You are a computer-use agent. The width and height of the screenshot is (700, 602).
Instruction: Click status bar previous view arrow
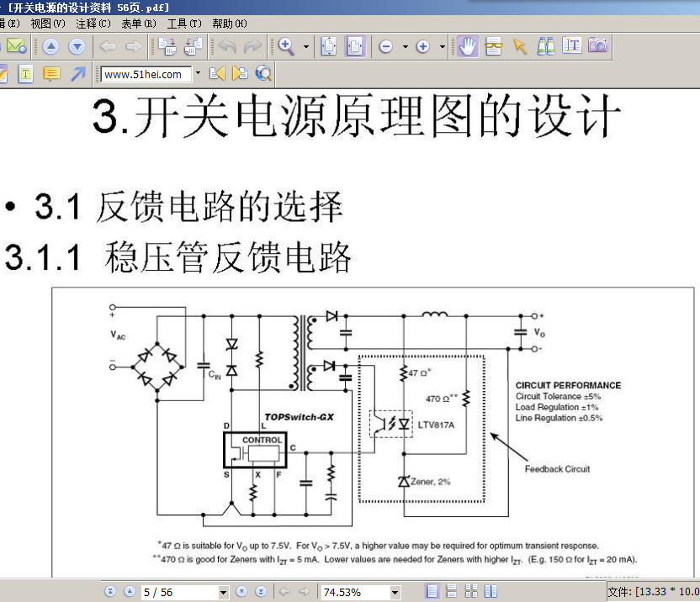coord(284,592)
